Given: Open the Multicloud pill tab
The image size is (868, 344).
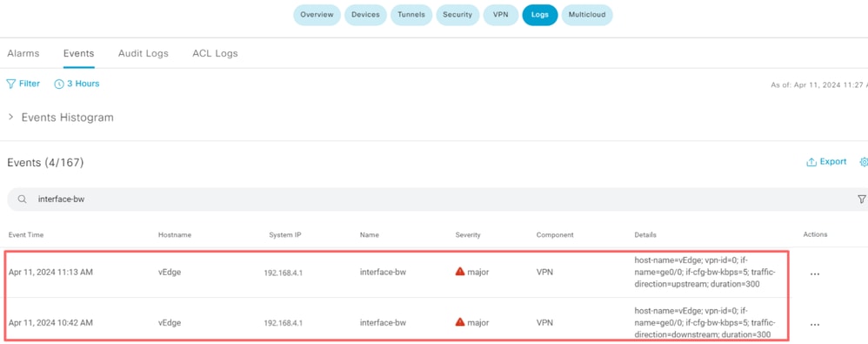Looking at the screenshot, I should coord(587,15).
